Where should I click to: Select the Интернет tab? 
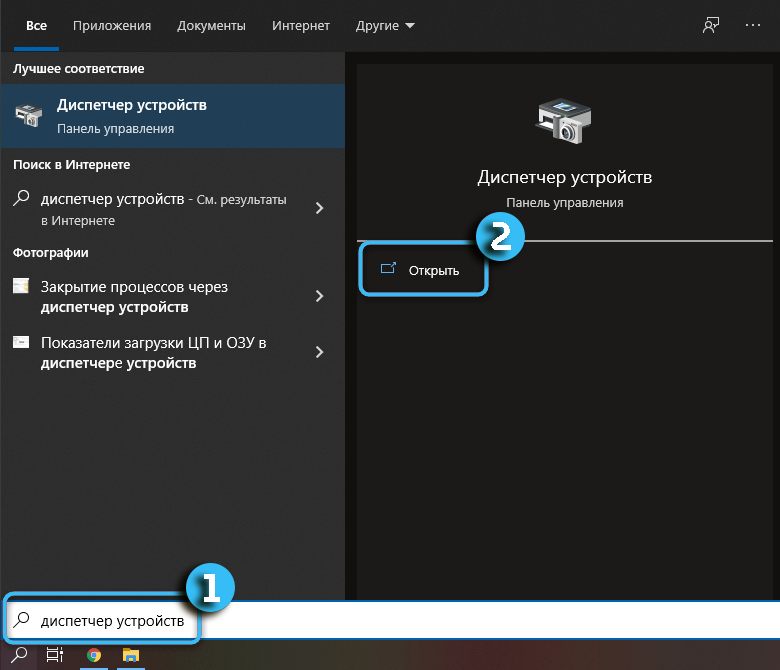299,25
